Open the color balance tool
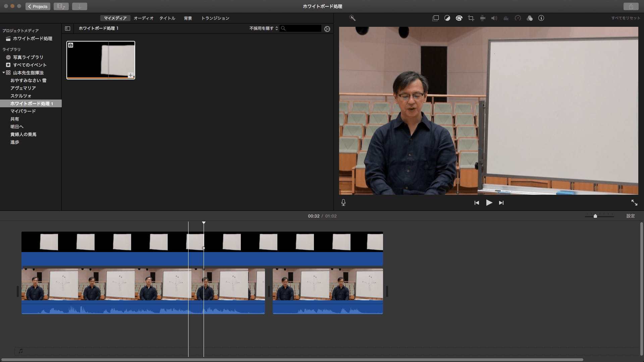This screenshot has width=644, height=362. pyautogui.click(x=447, y=18)
